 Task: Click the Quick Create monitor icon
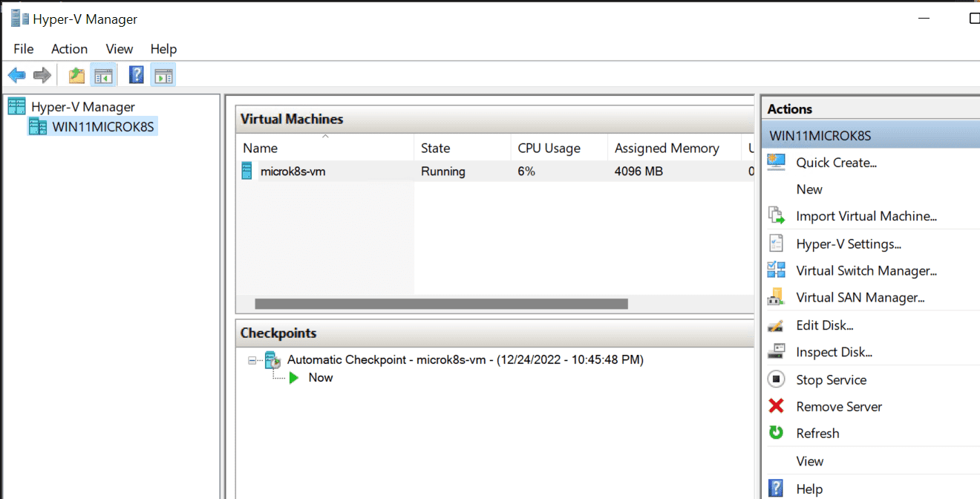click(x=777, y=162)
